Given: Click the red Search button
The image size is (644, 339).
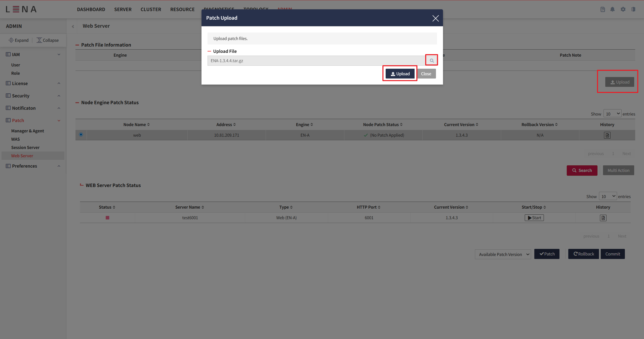Looking at the screenshot, I should pos(582,170).
